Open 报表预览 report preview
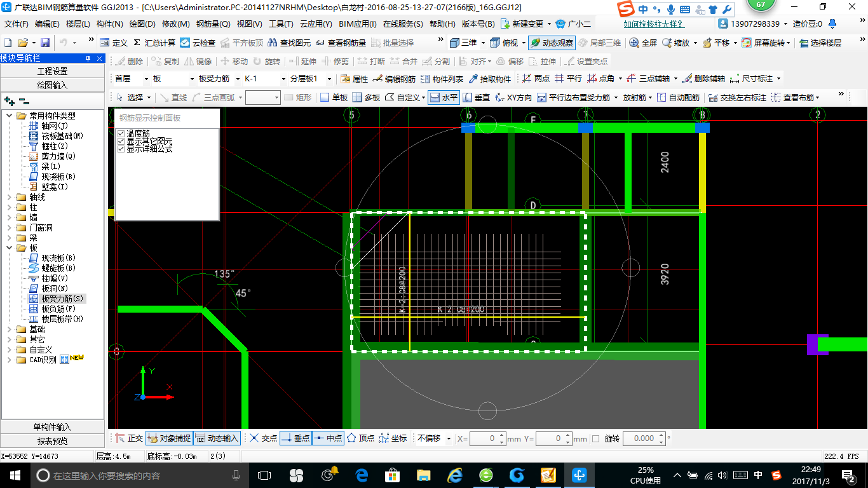Screen dimensions: 868x488 click(x=52, y=441)
